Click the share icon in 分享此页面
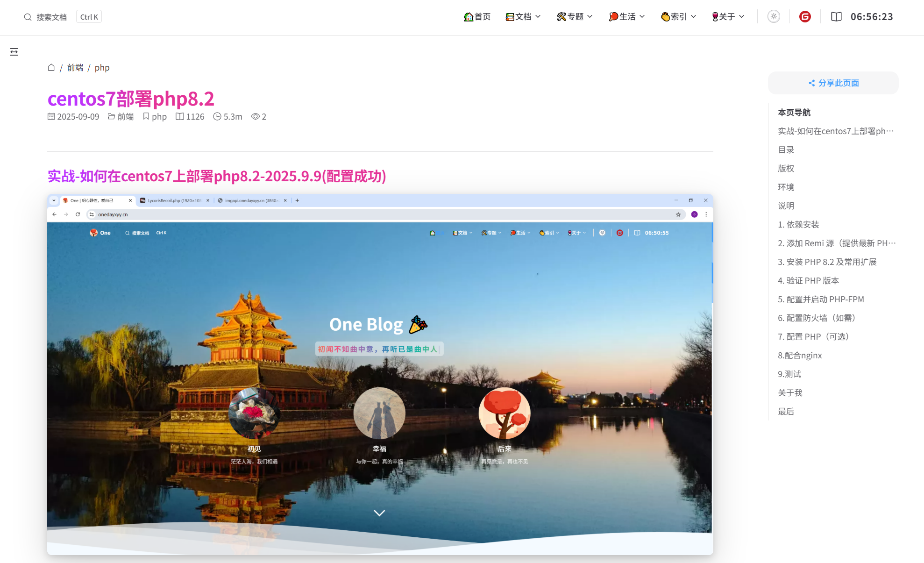924x563 pixels. [812, 83]
